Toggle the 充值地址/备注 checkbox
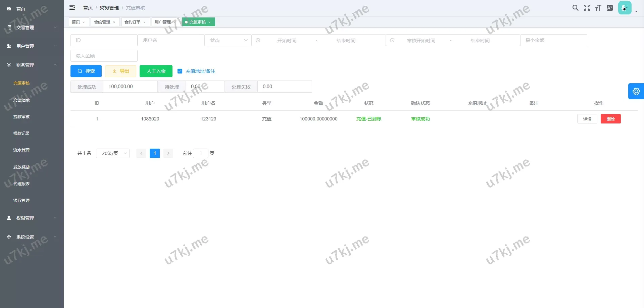Screen dimensions: 644x308 click(x=180, y=71)
